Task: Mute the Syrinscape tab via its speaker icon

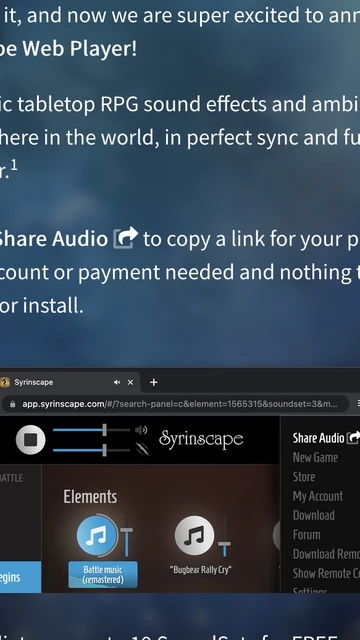Action: coord(117,382)
